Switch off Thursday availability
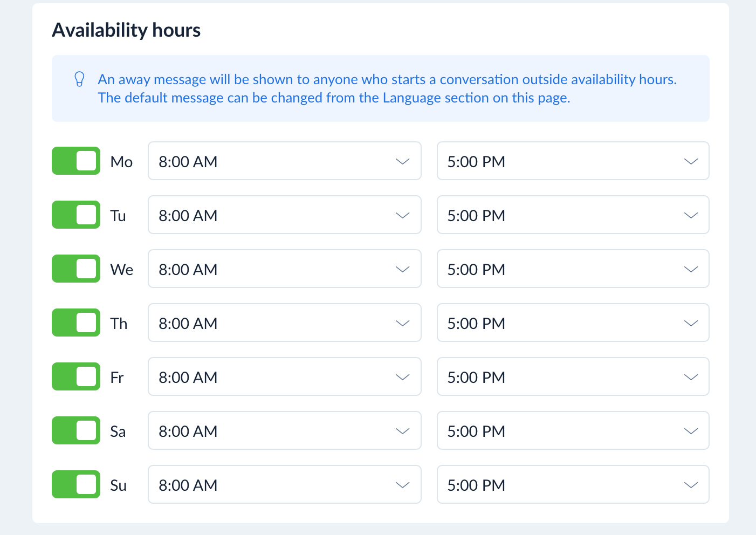Screen dimensions: 756x535 [x=76, y=323]
